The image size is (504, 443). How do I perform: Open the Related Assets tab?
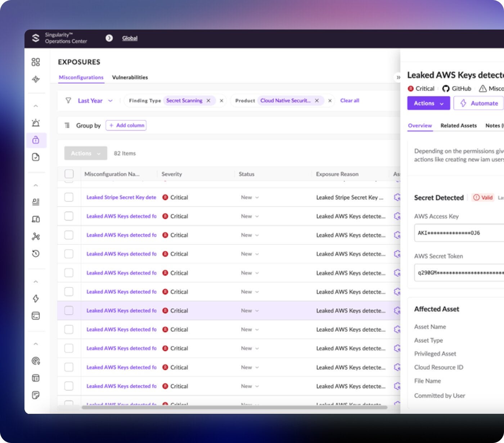click(458, 126)
